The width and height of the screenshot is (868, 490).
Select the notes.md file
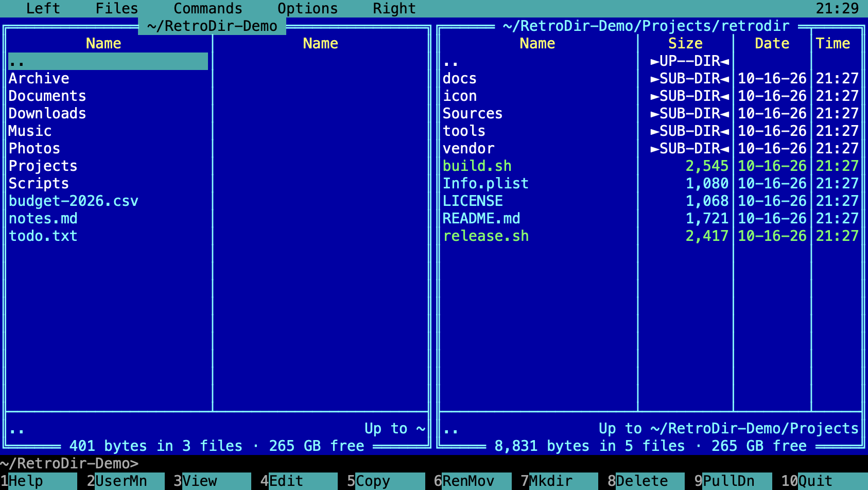[x=108, y=219]
